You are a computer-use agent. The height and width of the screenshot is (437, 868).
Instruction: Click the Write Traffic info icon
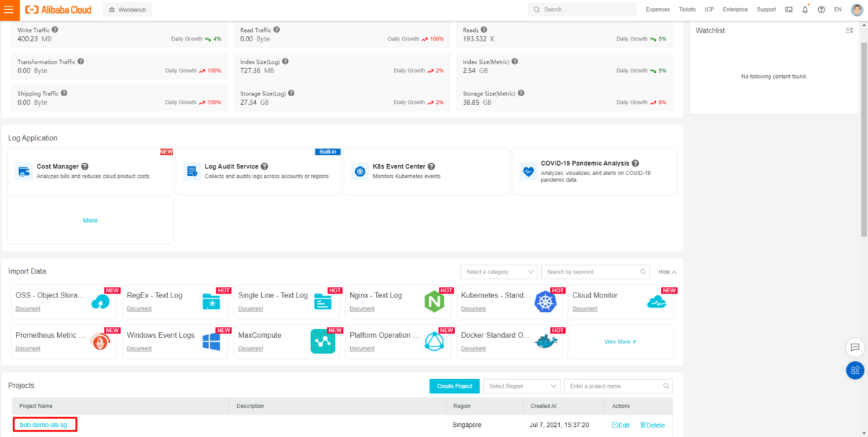(55, 30)
